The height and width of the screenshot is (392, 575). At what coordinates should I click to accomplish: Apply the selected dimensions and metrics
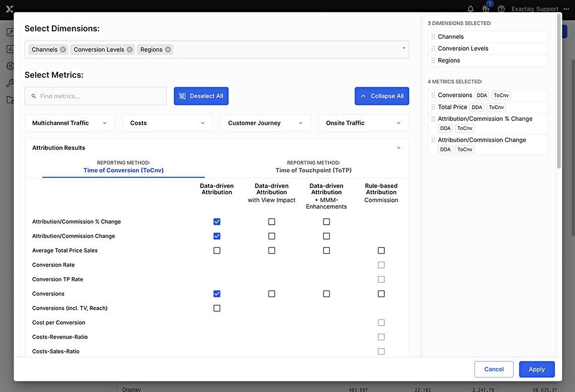click(537, 369)
